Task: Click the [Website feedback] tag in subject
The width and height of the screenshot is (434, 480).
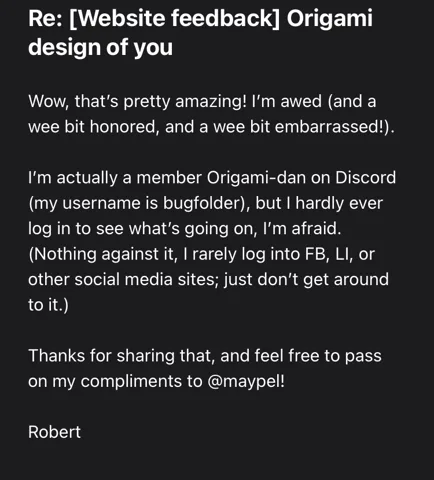Action: click(175, 18)
